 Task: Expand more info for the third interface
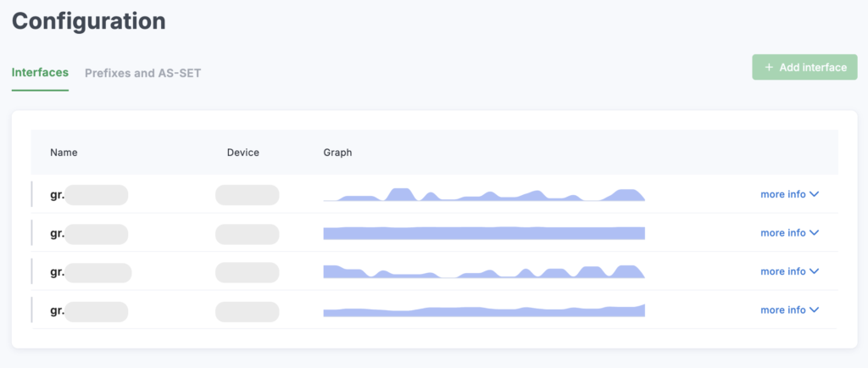789,271
